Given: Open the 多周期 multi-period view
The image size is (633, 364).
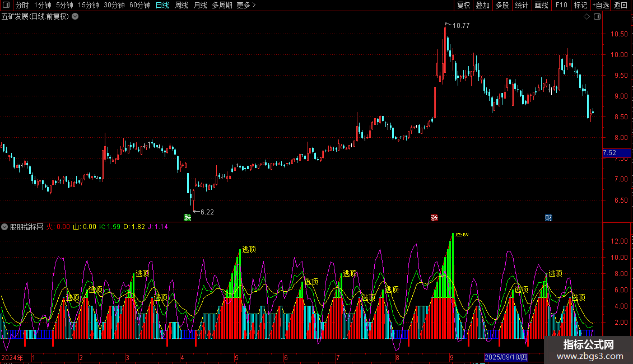Looking at the screenshot, I should pyautogui.click(x=222, y=5).
